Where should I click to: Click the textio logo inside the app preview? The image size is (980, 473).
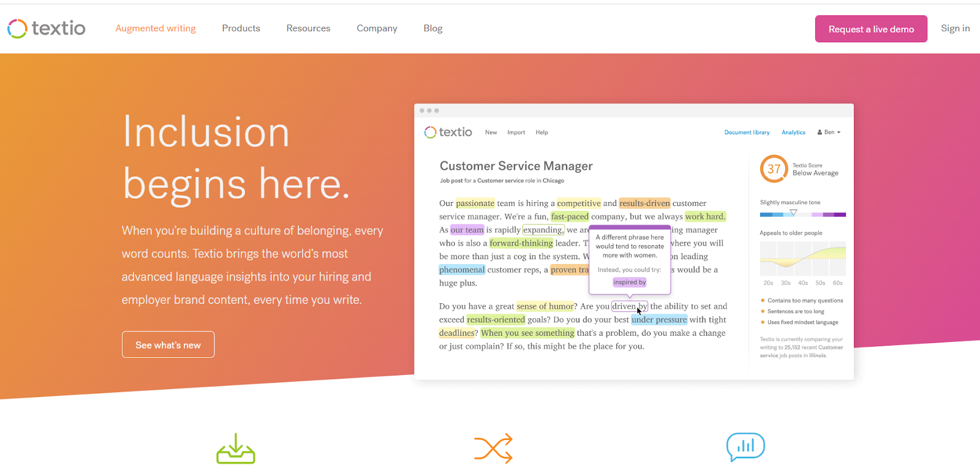(448, 132)
